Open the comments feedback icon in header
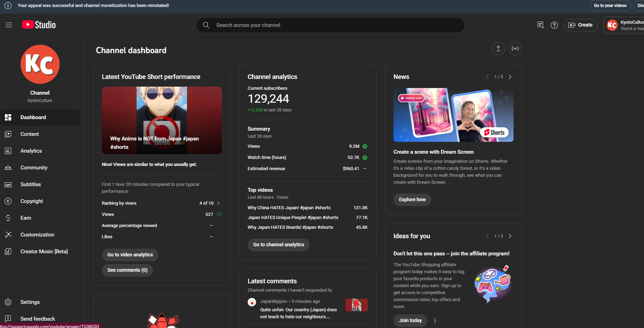The width and height of the screenshot is (644, 328). [x=540, y=25]
